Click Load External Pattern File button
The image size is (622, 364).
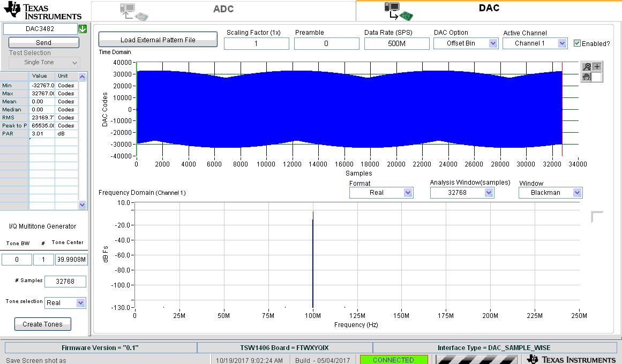(158, 40)
